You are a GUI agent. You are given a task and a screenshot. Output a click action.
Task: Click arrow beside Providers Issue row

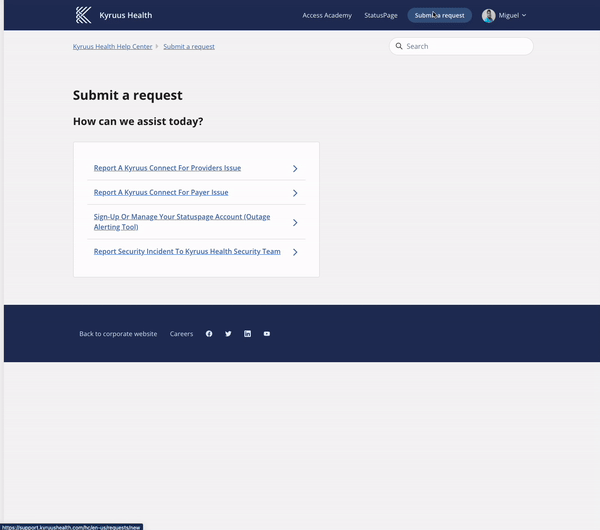pyautogui.click(x=295, y=168)
